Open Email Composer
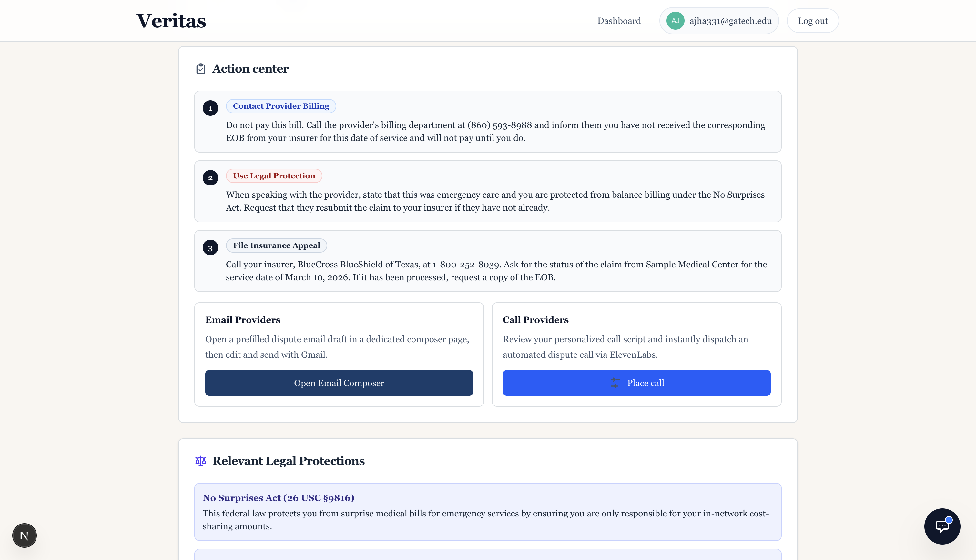 pyautogui.click(x=339, y=383)
